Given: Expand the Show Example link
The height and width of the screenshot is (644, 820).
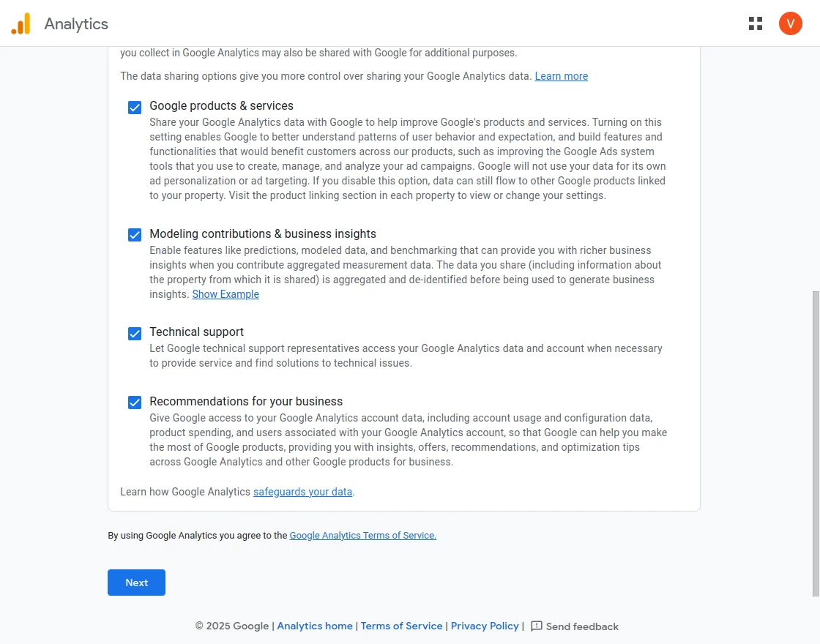Looking at the screenshot, I should [x=225, y=294].
